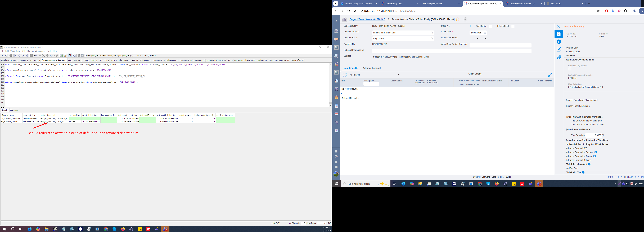Click the expand arrows icon in Claim Details
This screenshot has width=644, height=232.
point(550,75)
